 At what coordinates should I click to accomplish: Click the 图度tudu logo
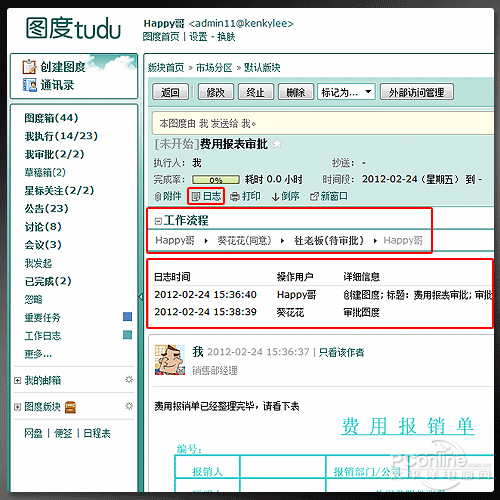(73, 28)
